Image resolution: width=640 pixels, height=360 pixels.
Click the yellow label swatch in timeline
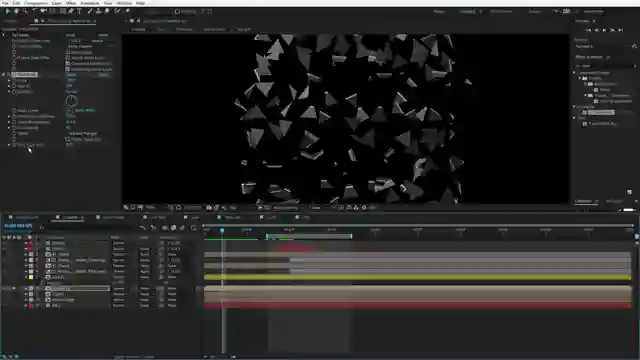click(x=31, y=277)
